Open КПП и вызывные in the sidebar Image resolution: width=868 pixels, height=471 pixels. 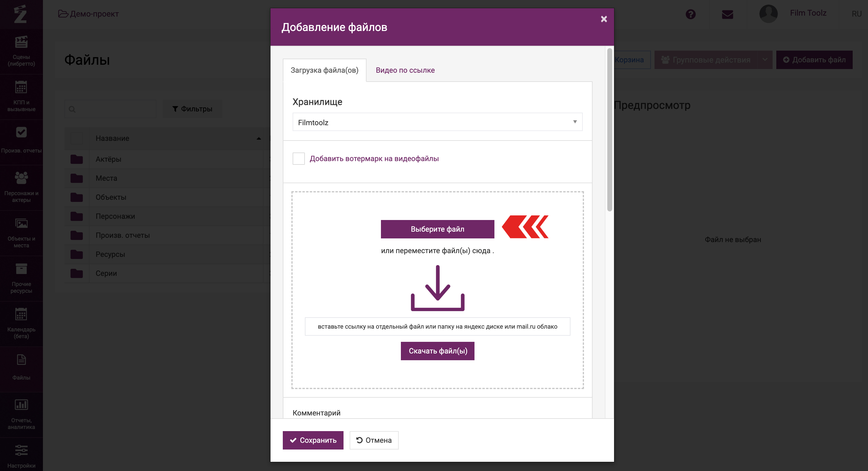pyautogui.click(x=21, y=97)
